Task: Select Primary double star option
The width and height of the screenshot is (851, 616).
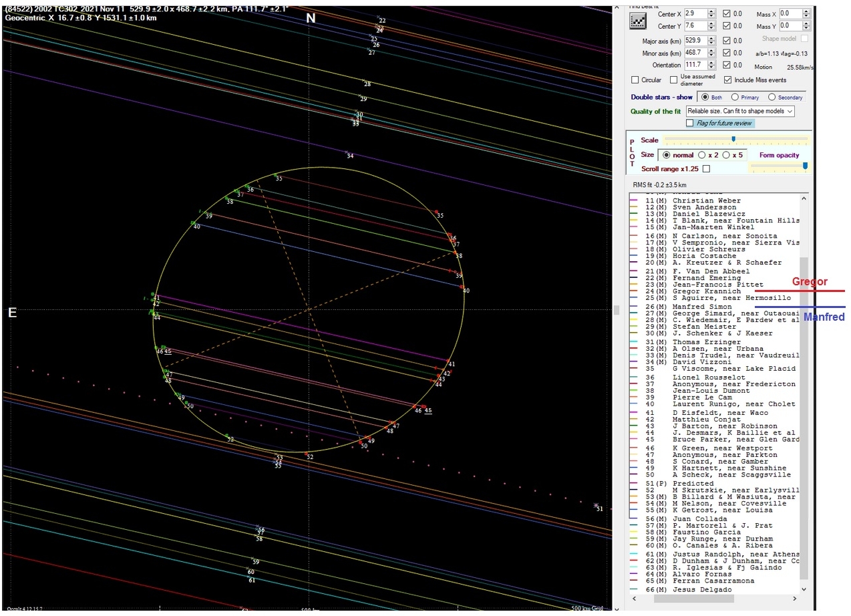Action: point(735,97)
